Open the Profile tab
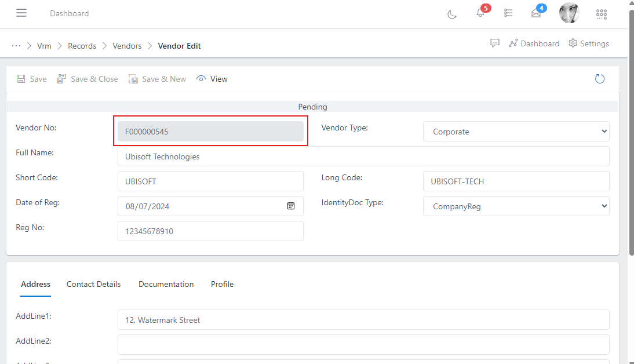 pyautogui.click(x=222, y=284)
